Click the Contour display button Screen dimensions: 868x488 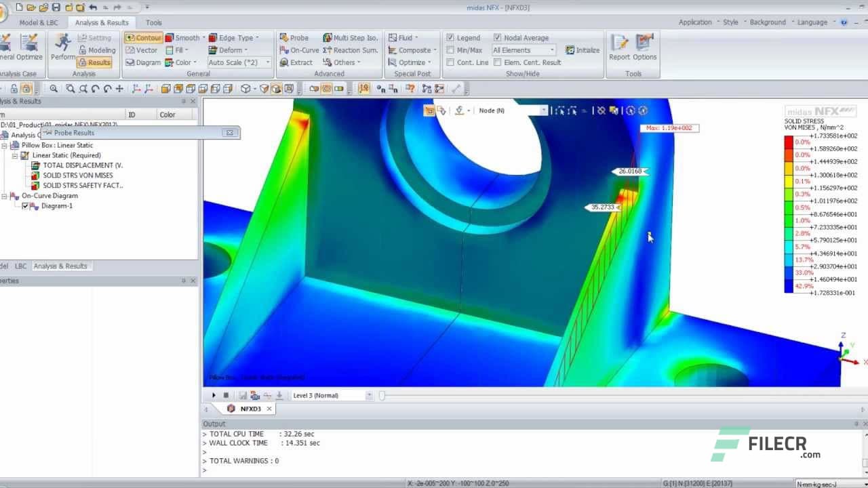tap(143, 38)
